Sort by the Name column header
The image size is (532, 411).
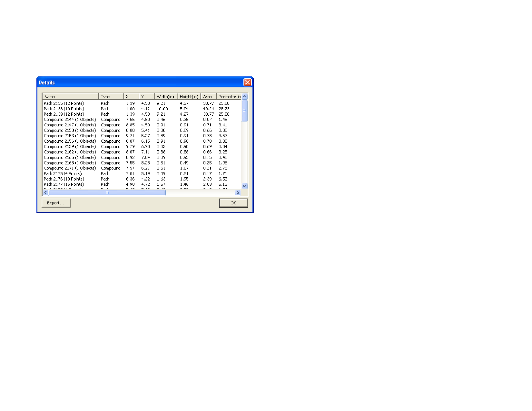pyautogui.click(x=70, y=97)
